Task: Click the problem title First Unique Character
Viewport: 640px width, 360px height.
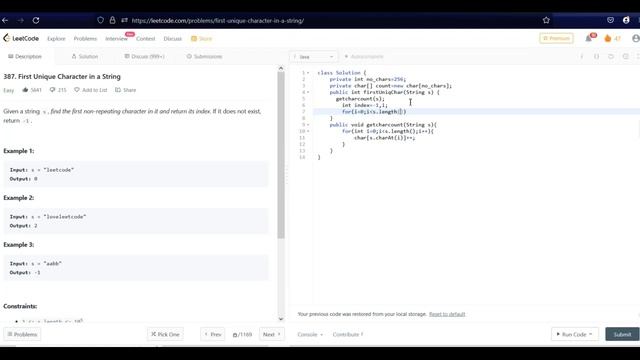Action: pos(62,76)
